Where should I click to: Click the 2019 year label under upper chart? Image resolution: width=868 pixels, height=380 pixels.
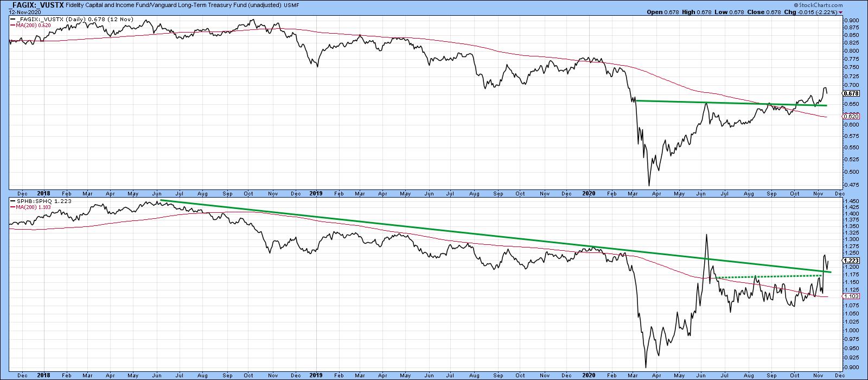(x=315, y=193)
